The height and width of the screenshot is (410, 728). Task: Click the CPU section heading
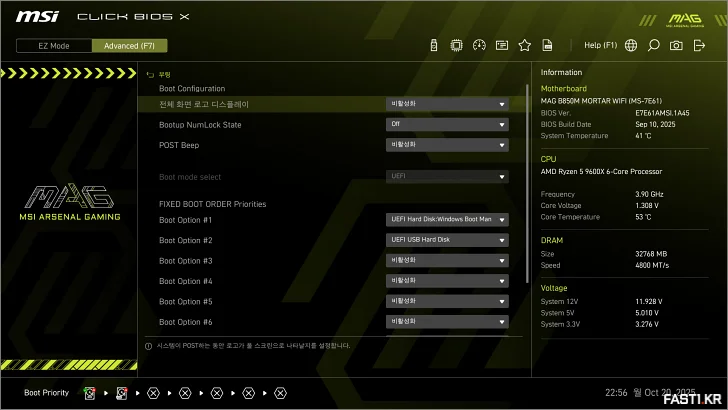pyautogui.click(x=548, y=159)
